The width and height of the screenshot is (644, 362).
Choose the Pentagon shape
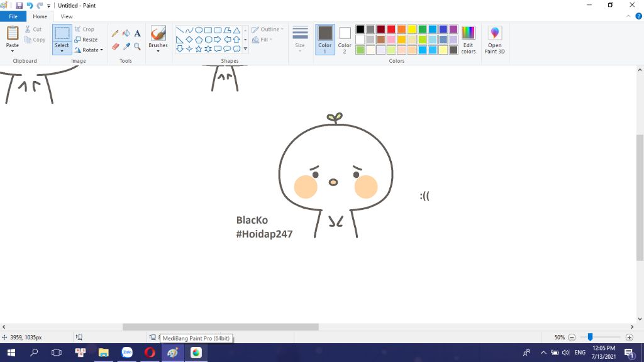(x=199, y=40)
